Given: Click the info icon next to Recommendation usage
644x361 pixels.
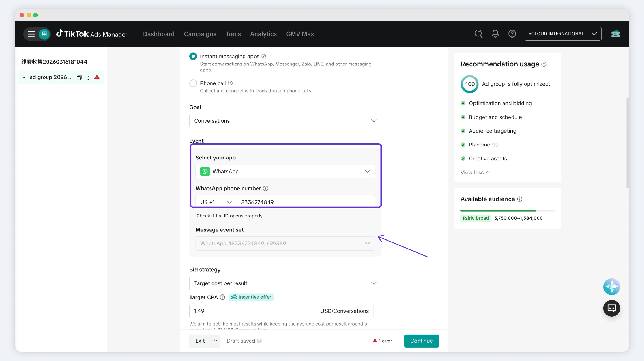Looking at the screenshot, I should click(544, 64).
